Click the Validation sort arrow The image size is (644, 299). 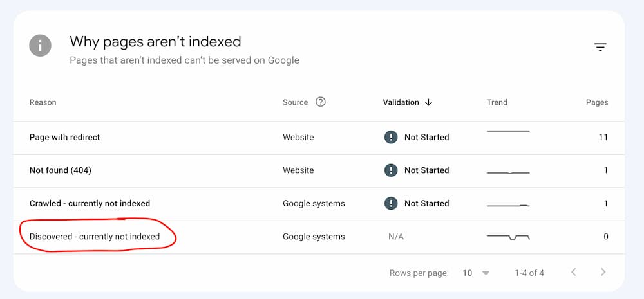(x=428, y=102)
